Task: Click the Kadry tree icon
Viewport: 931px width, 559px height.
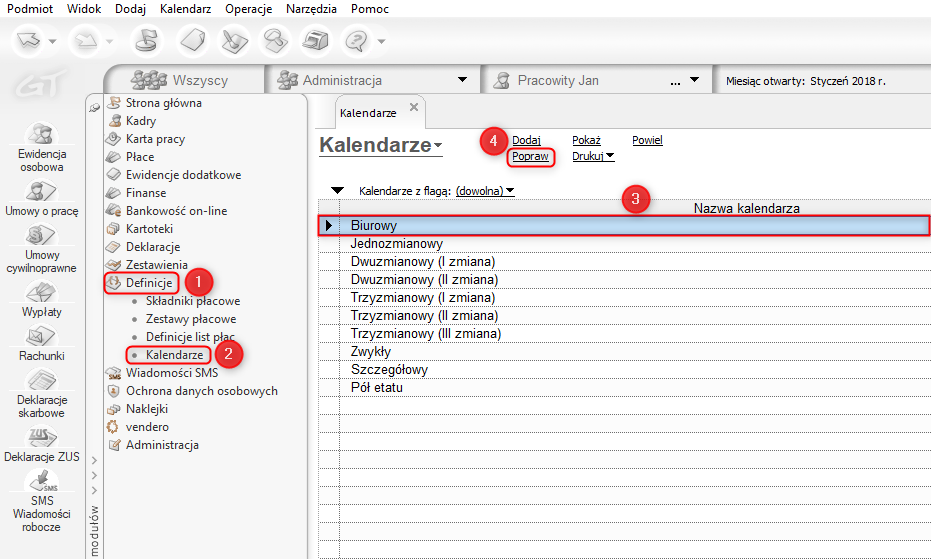Action: [x=113, y=121]
